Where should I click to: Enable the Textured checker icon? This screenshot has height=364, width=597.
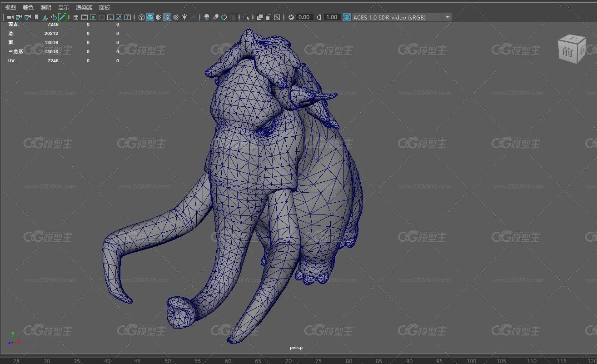tap(176, 17)
